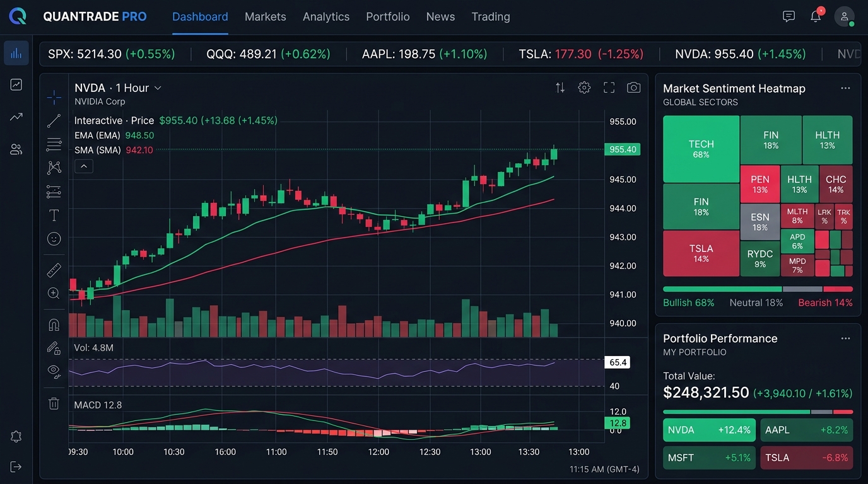The height and width of the screenshot is (484, 868).
Task: Click the Vol: 4.8M label
Action: (93, 347)
